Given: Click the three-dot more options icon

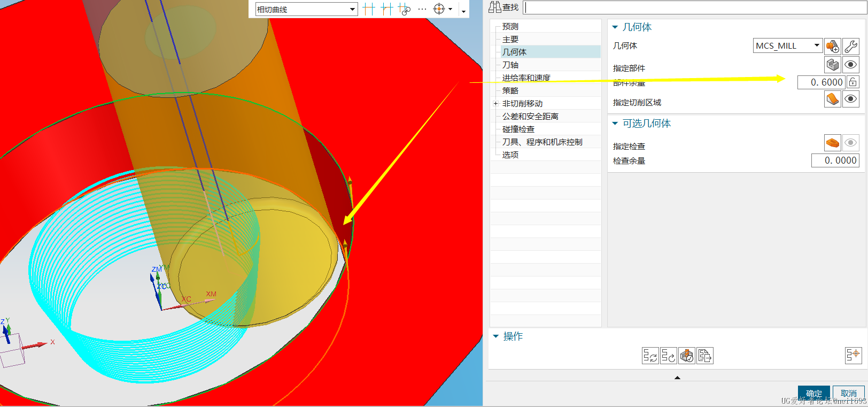Looking at the screenshot, I should (x=422, y=9).
